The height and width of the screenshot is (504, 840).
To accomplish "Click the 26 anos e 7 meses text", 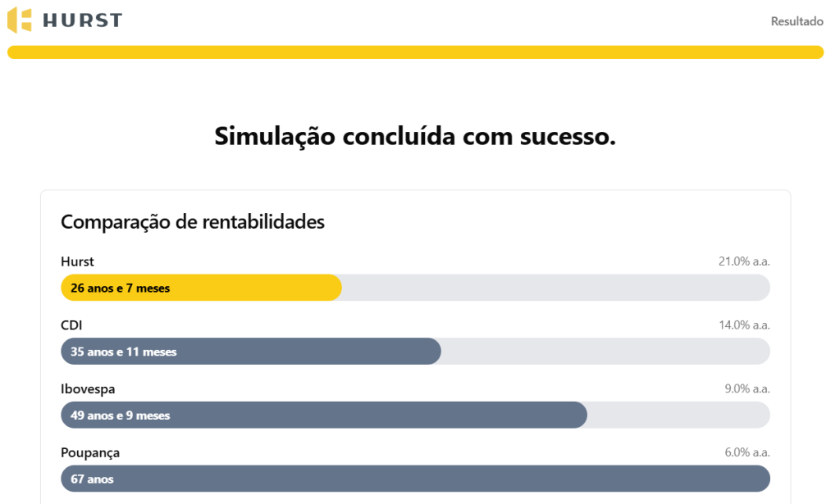I will tap(120, 288).
